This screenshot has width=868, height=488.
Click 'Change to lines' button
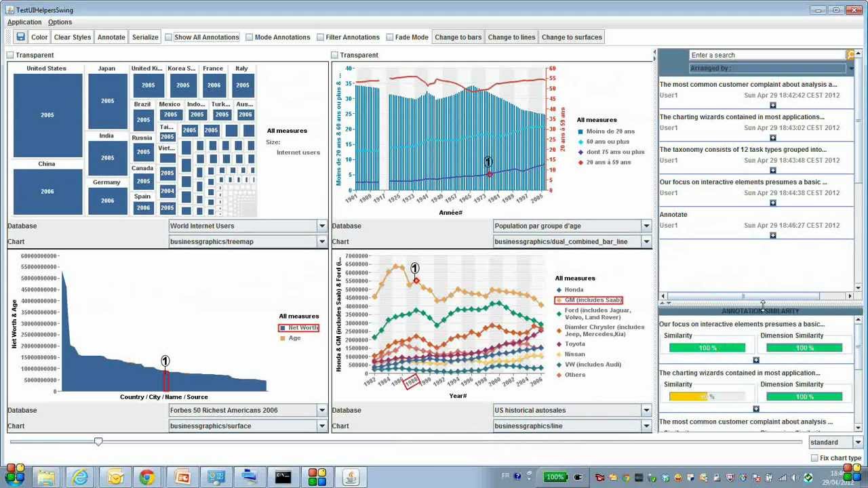(x=511, y=37)
